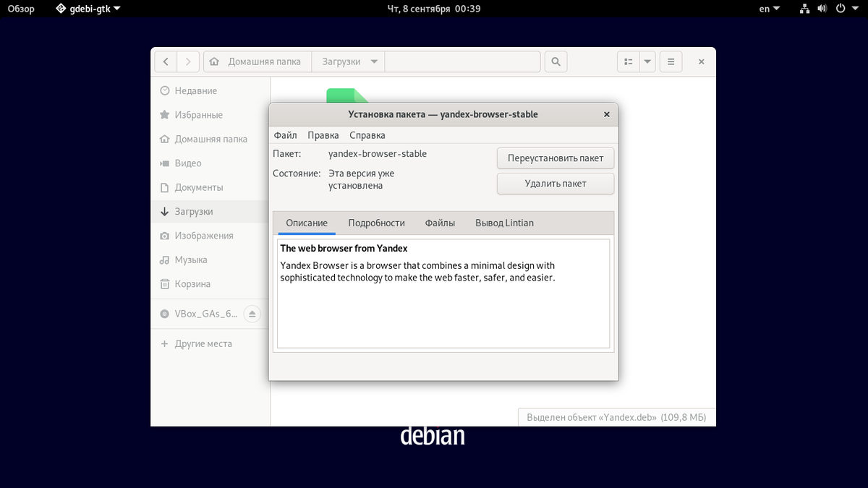Click the home icon in the path bar

click(214, 61)
